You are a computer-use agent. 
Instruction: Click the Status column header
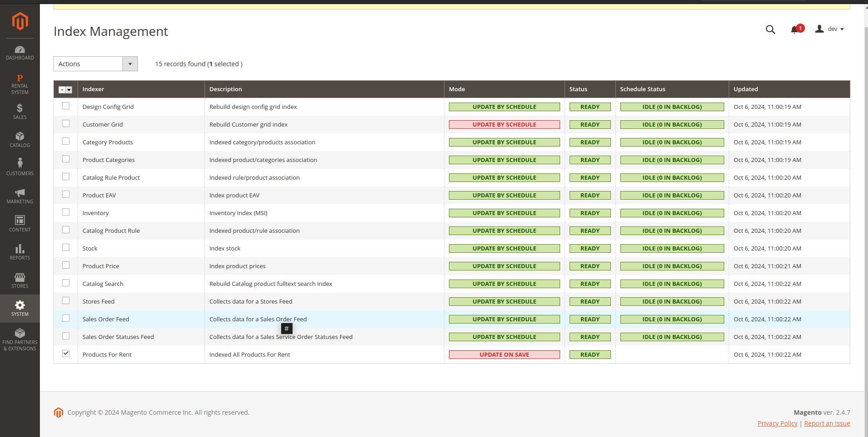tap(590, 89)
